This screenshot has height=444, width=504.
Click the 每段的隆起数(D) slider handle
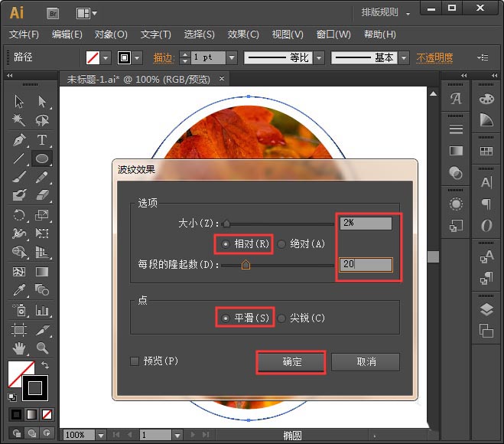click(x=245, y=264)
